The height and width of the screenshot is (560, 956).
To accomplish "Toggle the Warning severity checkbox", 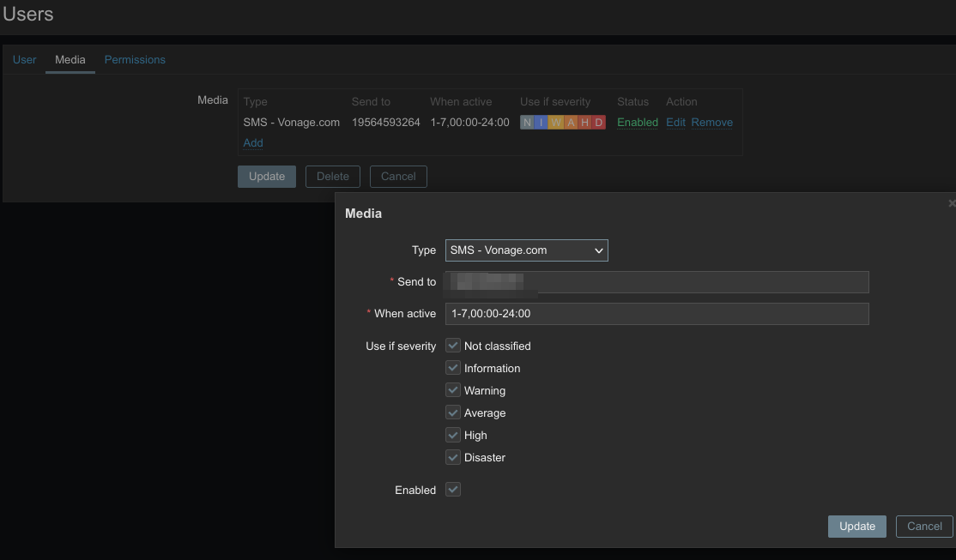I will (453, 390).
